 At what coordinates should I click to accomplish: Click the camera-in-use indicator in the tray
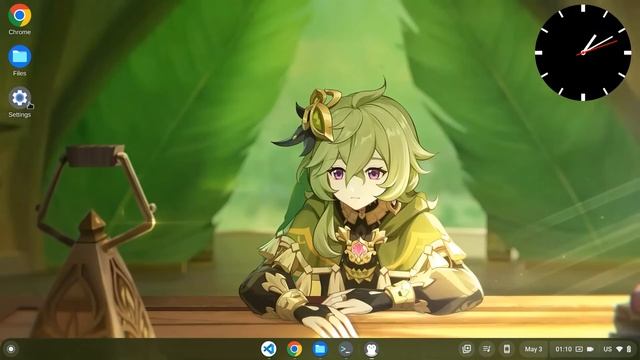(x=590, y=349)
